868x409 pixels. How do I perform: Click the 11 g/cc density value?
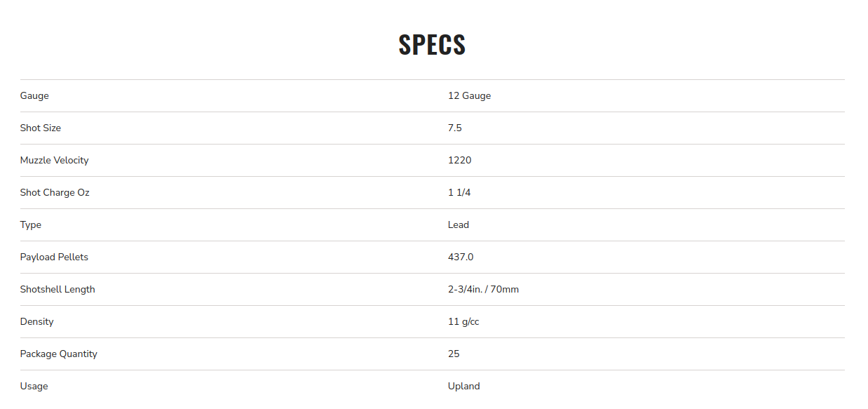pos(463,321)
